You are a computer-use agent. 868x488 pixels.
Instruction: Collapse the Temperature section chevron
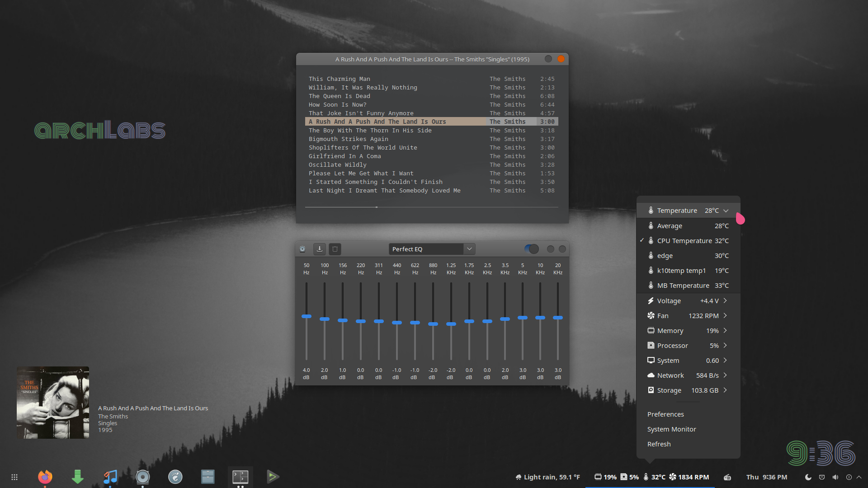(x=726, y=211)
